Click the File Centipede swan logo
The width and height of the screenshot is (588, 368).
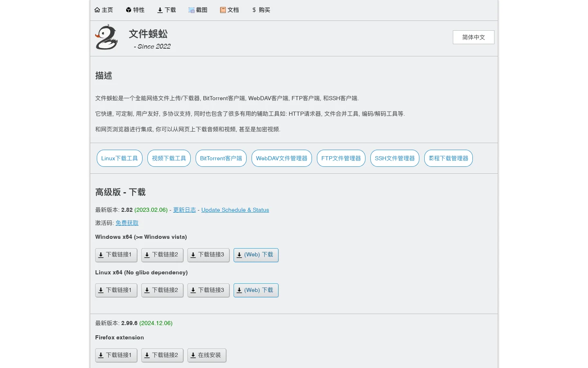point(107,37)
